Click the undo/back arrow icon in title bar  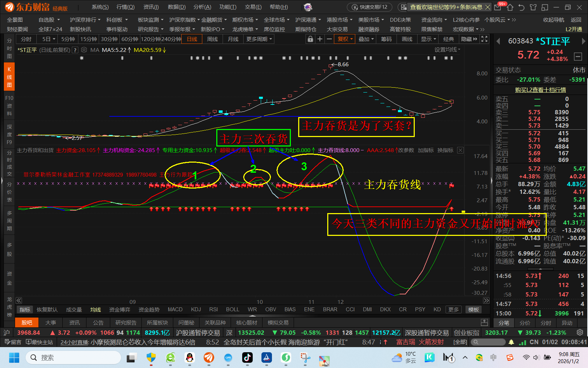tap(521, 7)
